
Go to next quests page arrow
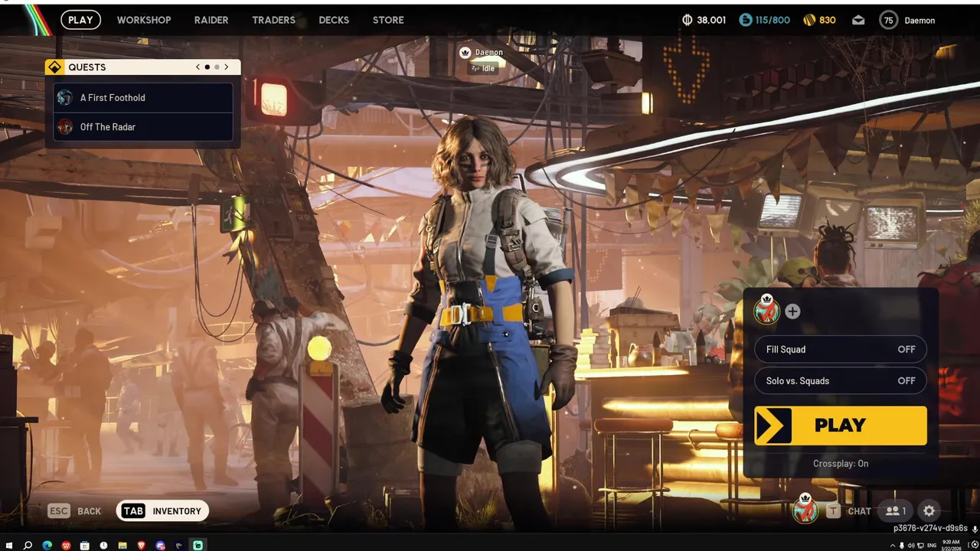click(226, 67)
